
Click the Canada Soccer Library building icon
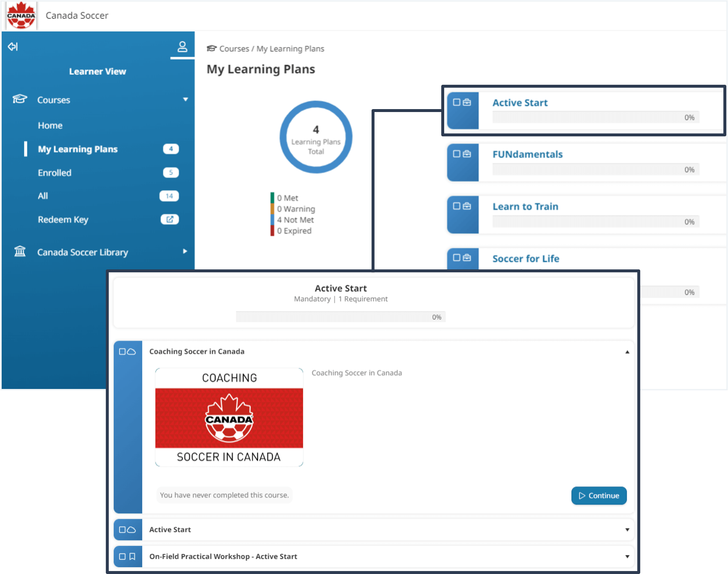[20, 252]
